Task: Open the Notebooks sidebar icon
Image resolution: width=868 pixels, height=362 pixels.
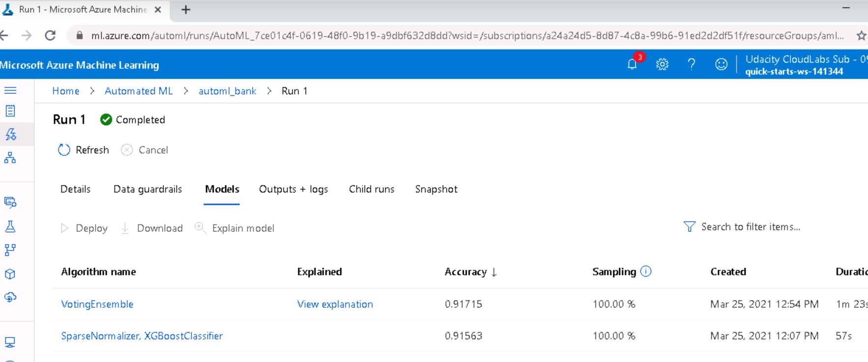Action: pos(10,111)
